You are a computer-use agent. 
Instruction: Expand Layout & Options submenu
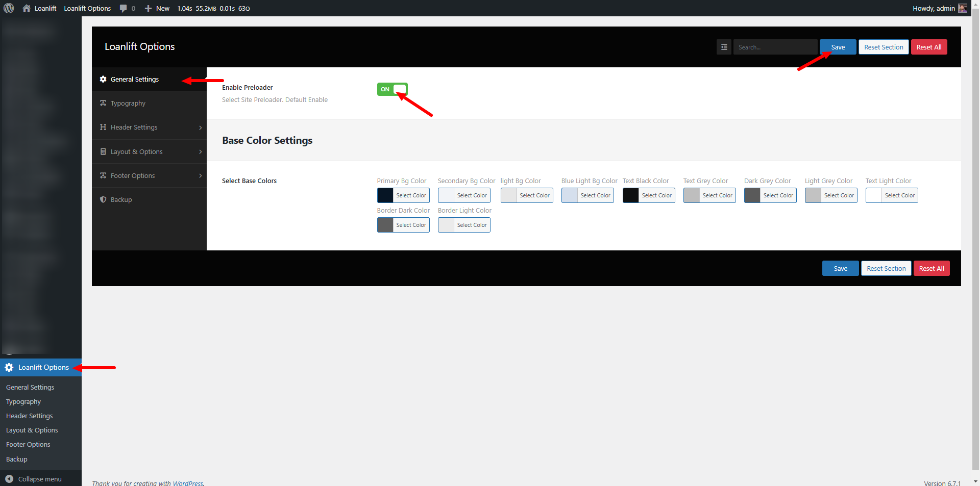[149, 152]
